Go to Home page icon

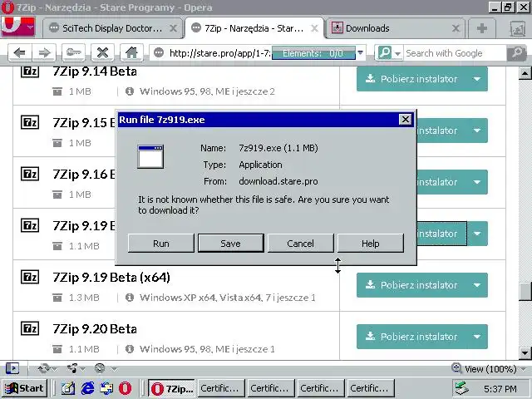[x=131, y=53]
